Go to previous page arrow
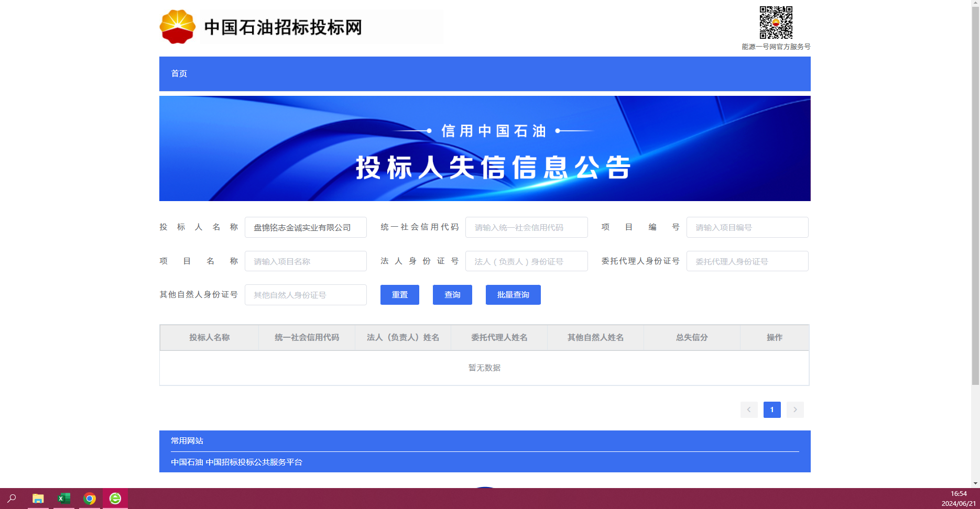Screen dimensions: 980x509 click(x=749, y=410)
